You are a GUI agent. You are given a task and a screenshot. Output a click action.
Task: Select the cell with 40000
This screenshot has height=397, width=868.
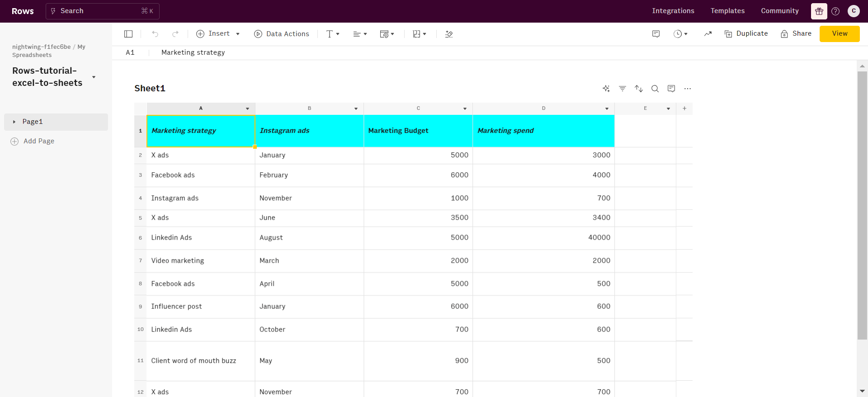tap(543, 238)
